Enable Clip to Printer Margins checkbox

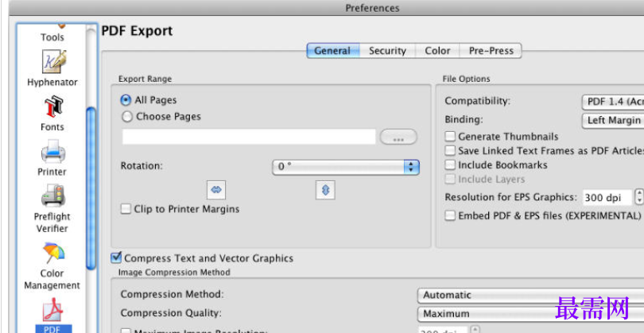click(126, 209)
